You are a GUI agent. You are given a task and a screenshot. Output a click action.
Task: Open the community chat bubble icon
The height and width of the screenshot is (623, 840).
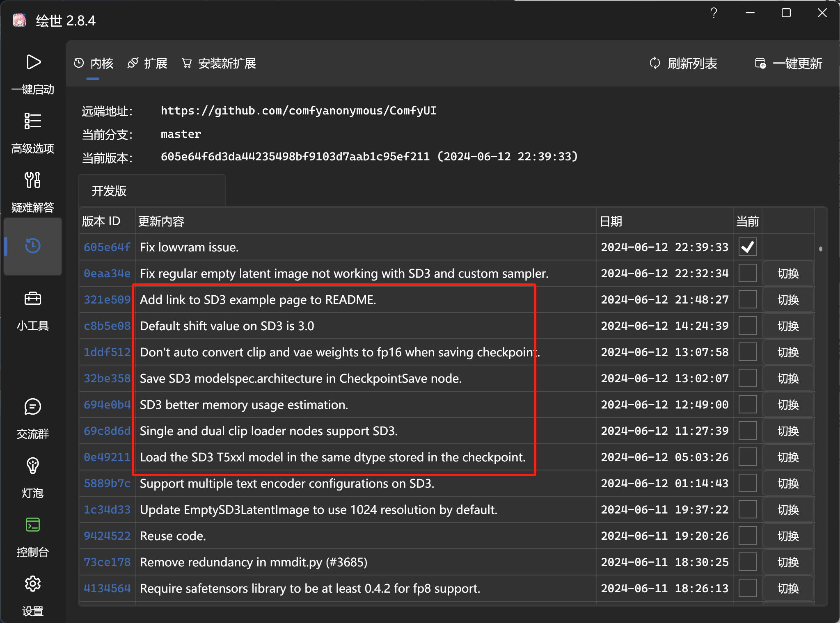click(x=33, y=406)
